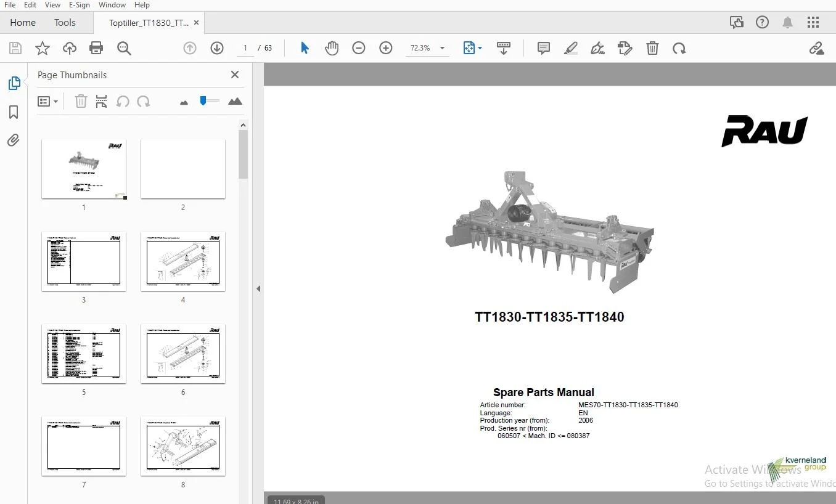
Task: Choose the selection arrow tool
Action: (305, 48)
